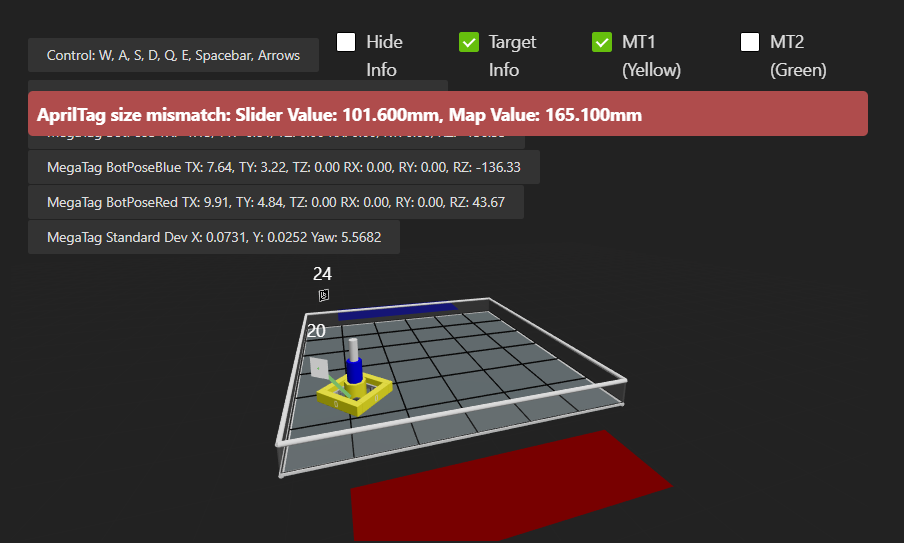Click the white cylinder atop the robot
The height and width of the screenshot is (543, 904).
pos(352,349)
